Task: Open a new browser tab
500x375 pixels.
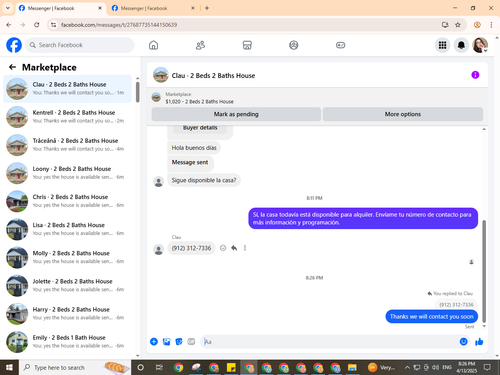Action: [x=207, y=8]
